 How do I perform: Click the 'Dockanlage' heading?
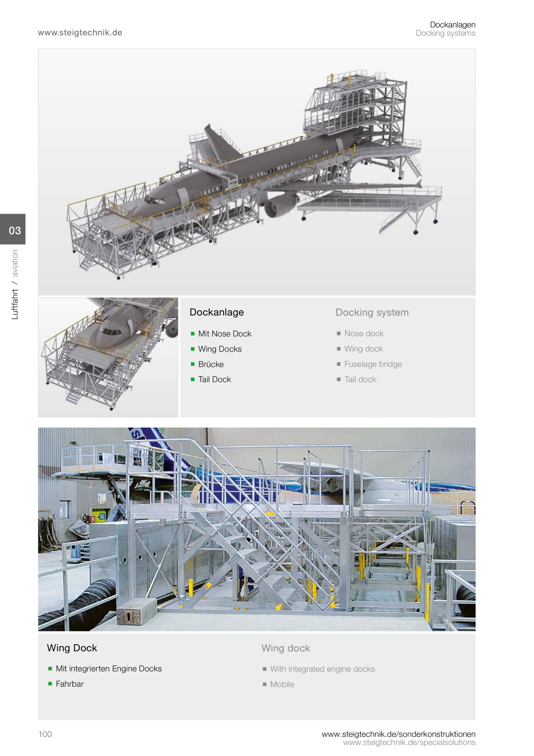coord(217,312)
